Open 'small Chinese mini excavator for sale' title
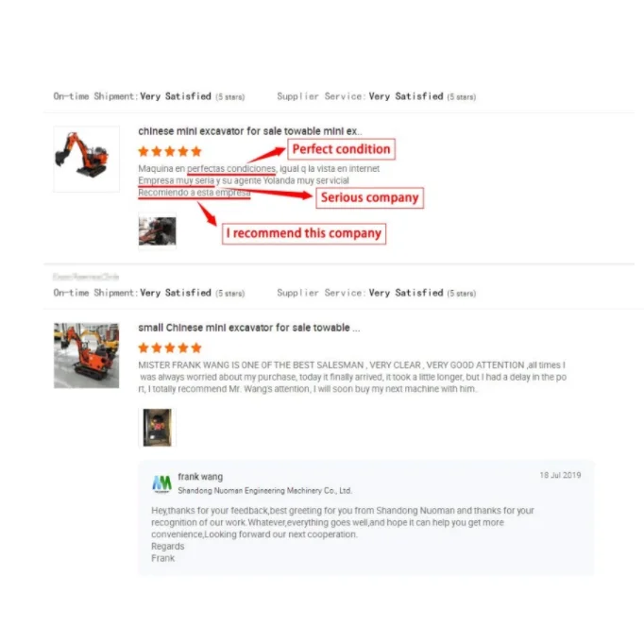 249,328
